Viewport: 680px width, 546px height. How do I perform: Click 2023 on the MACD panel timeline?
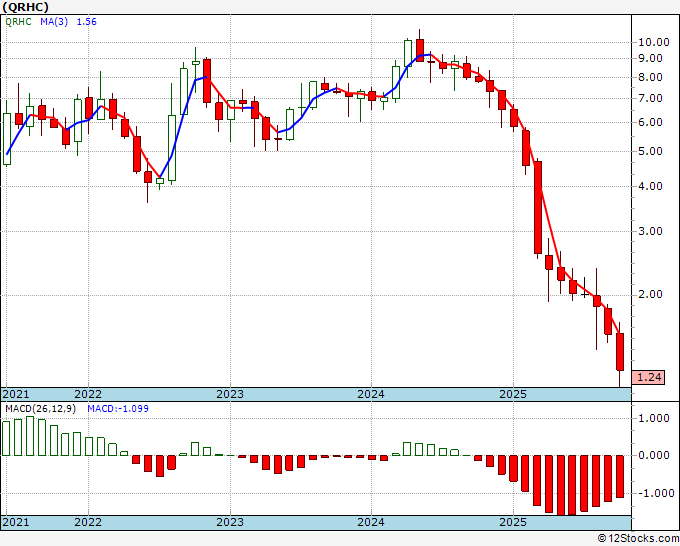pos(230,522)
